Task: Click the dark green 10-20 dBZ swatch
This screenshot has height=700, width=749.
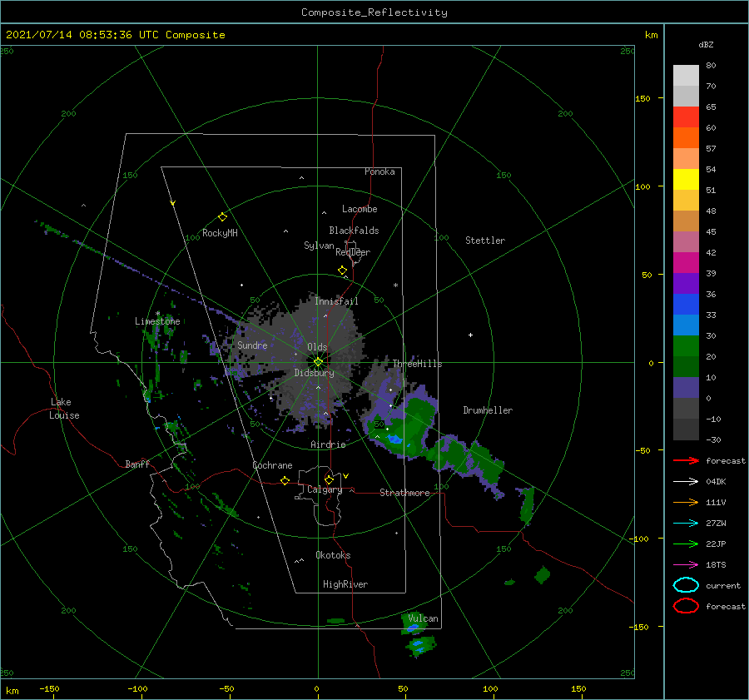Action: [x=686, y=367]
